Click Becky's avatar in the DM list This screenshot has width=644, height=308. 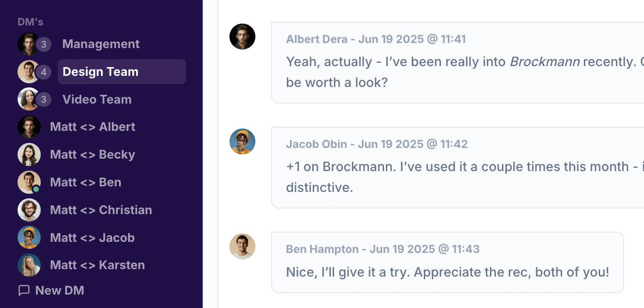point(29,154)
